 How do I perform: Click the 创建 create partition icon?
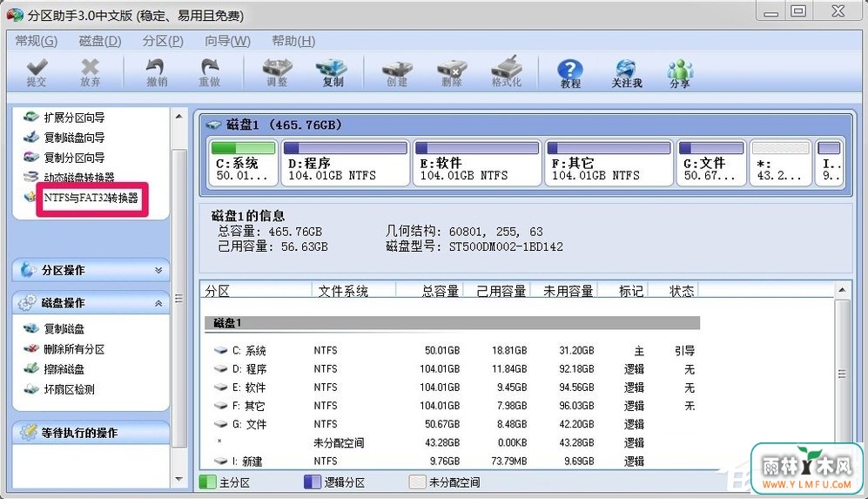(x=397, y=74)
